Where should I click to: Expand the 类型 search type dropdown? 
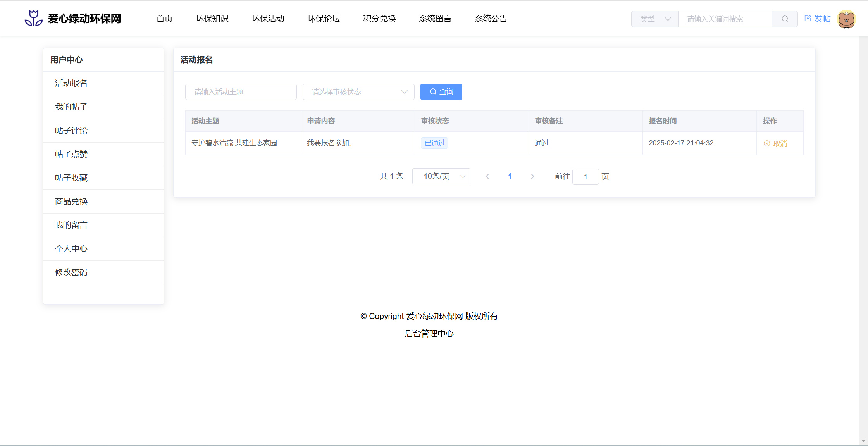[655, 19]
